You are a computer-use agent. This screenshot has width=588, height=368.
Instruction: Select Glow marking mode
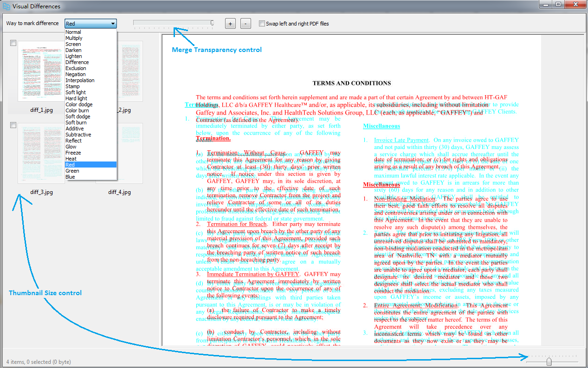(91, 147)
